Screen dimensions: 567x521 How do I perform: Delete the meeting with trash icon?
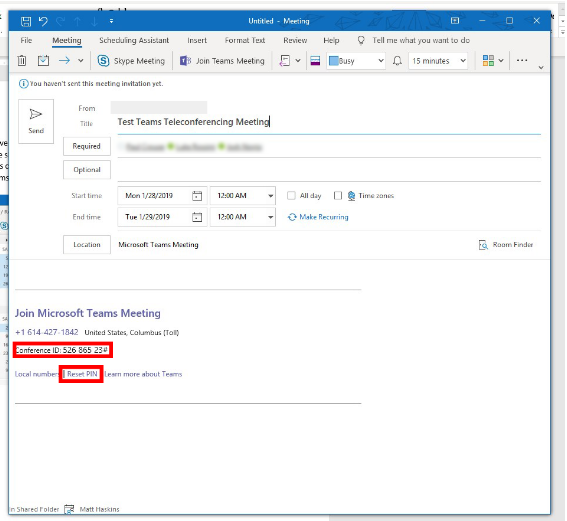click(x=22, y=60)
